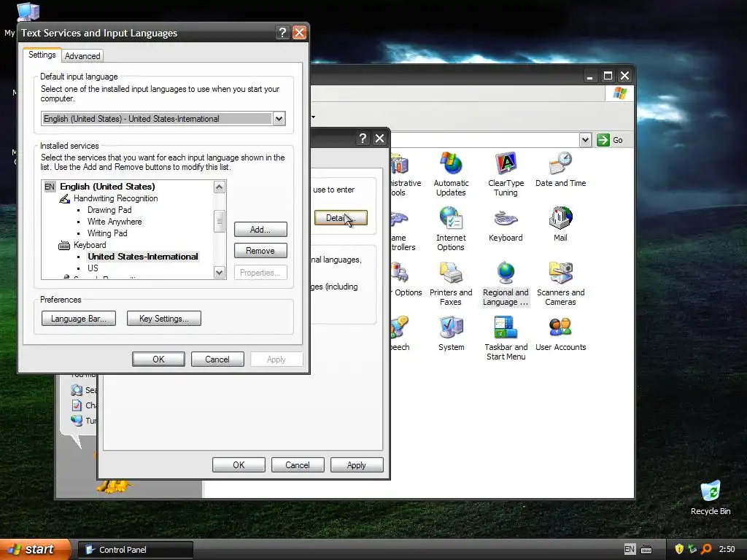This screenshot has height=560, width=747.
Task: Switch to Settings tab
Action: click(42, 55)
